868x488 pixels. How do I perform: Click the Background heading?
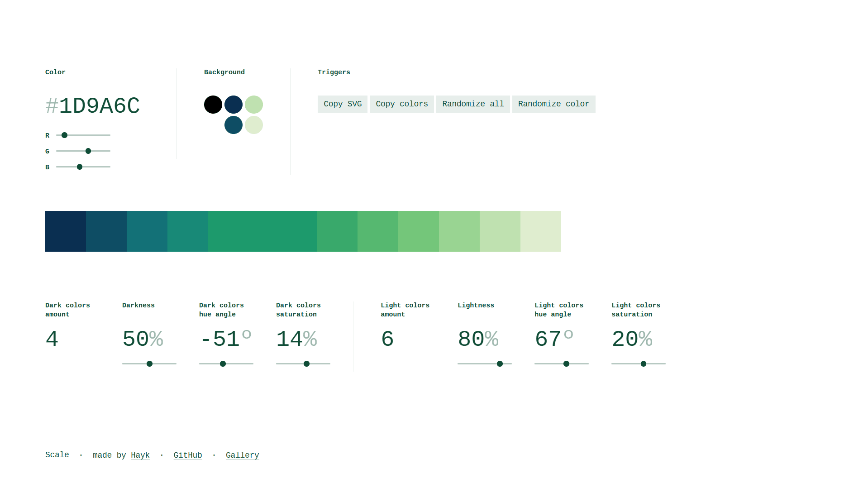click(224, 72)
